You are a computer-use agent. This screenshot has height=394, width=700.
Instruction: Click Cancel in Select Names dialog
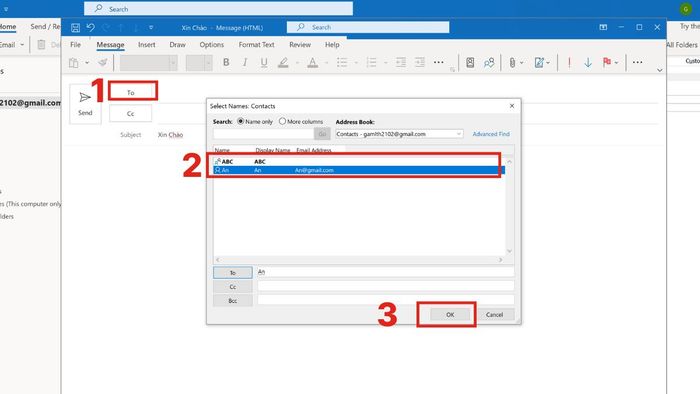494,315
